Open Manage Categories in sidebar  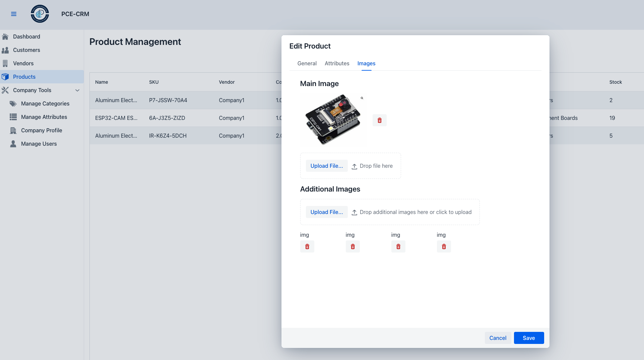45,103
